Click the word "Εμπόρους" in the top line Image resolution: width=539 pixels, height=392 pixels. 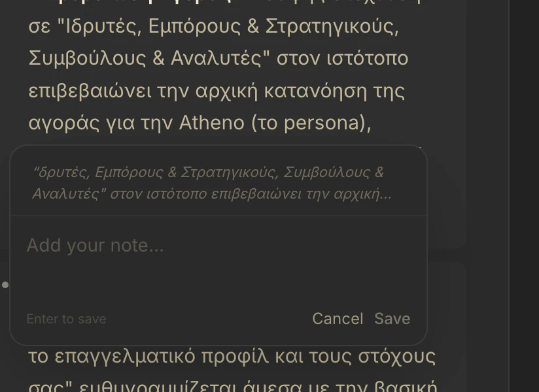(x=194, y=26)
